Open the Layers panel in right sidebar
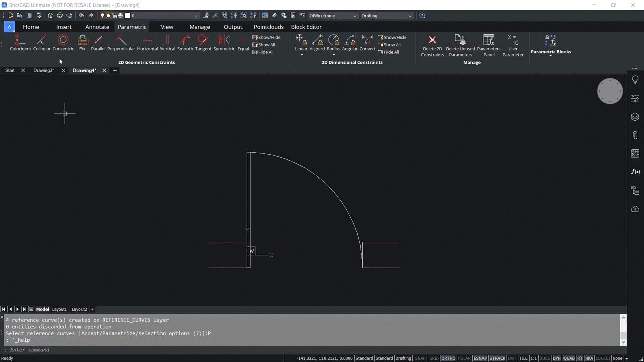This screenshot has height=362, width=644. (x=635, y=117)
